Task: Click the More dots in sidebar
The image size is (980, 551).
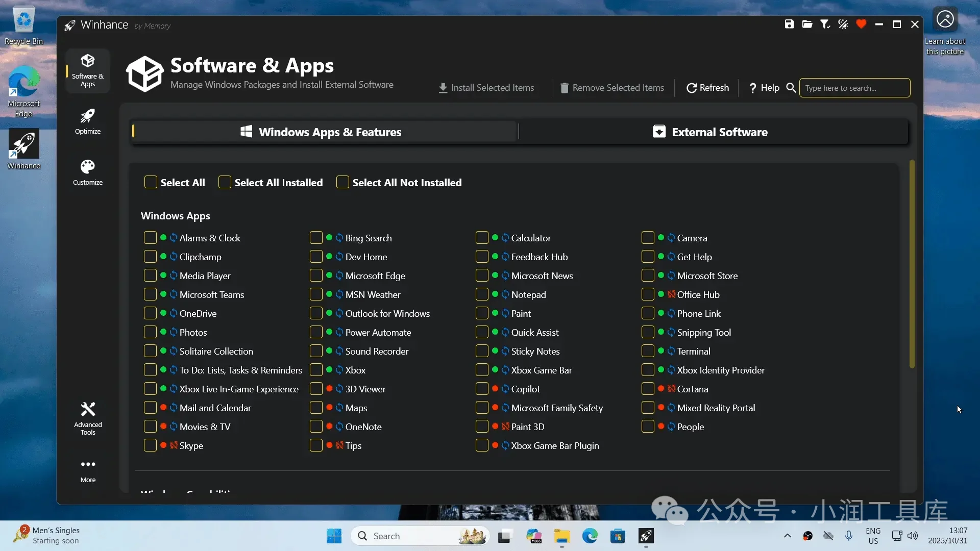Action: [x=88, y=470]
